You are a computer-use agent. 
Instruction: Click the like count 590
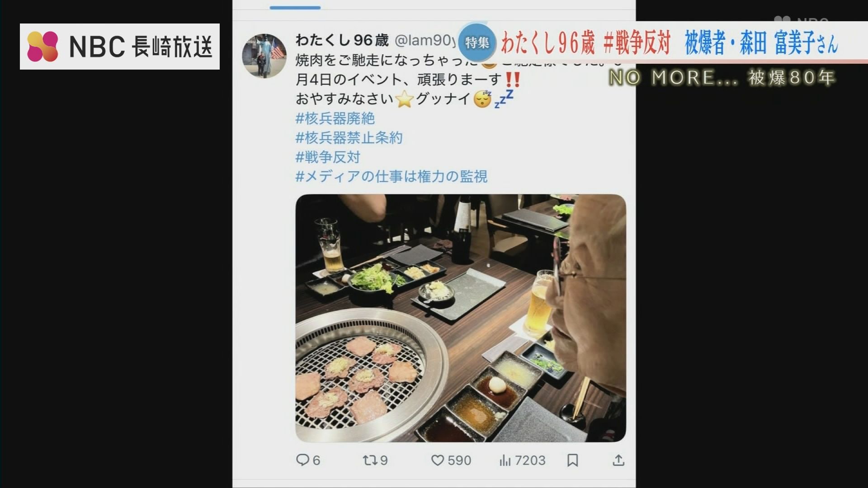click(459, 460)
